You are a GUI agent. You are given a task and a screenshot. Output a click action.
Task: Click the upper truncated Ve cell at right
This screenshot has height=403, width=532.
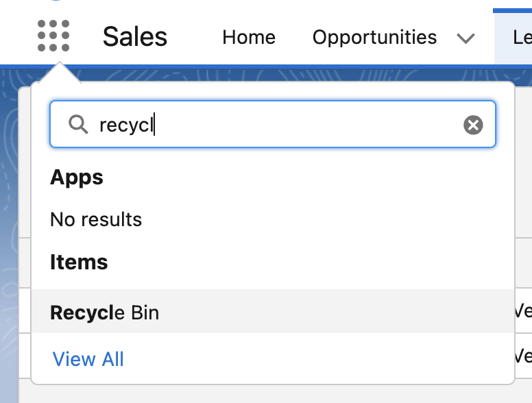click(523, 310)
